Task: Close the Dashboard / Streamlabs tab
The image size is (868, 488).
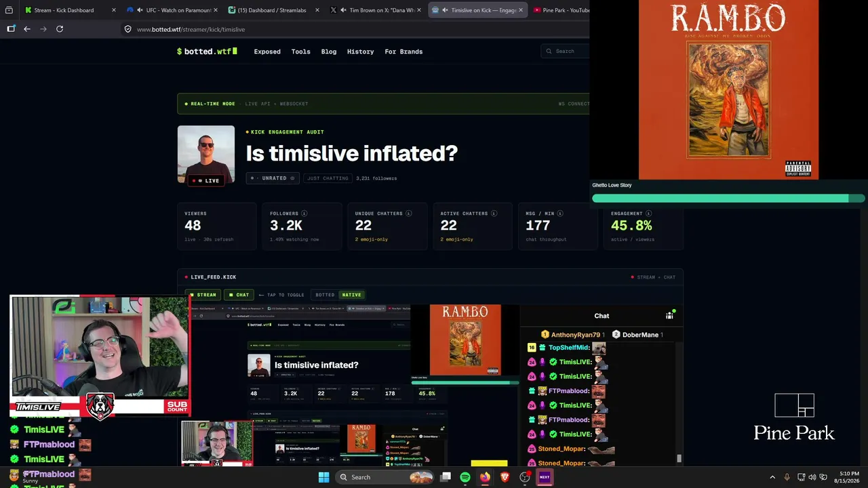Action: coord(317,10)
